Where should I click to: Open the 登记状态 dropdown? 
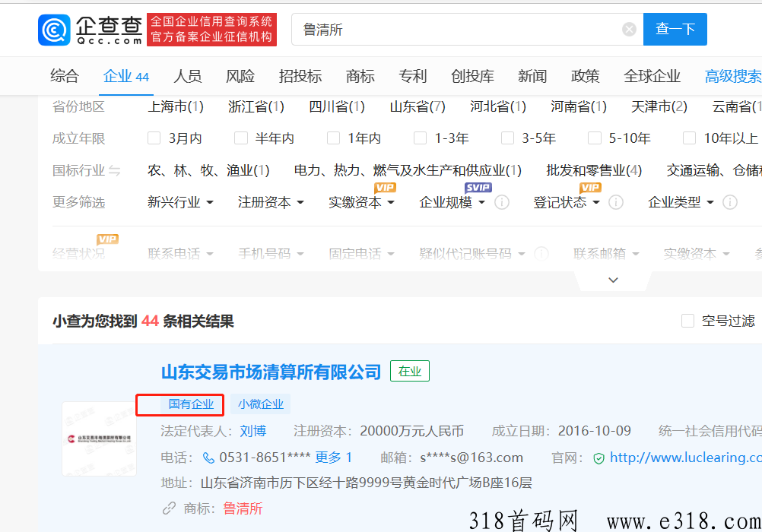coord(566,202)
